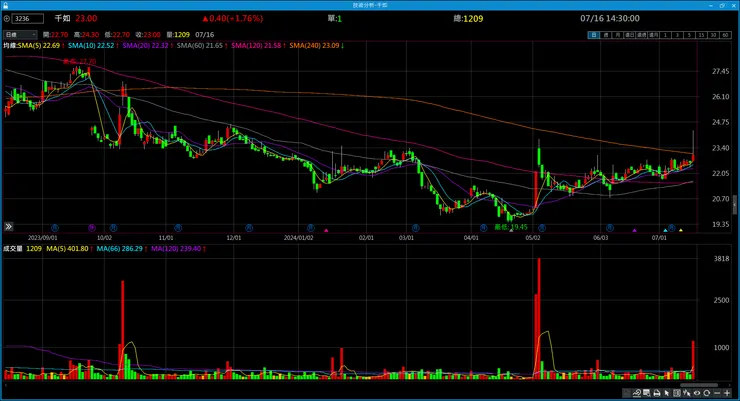Expand the double-chevron panel at chart left

click(8, 226)
